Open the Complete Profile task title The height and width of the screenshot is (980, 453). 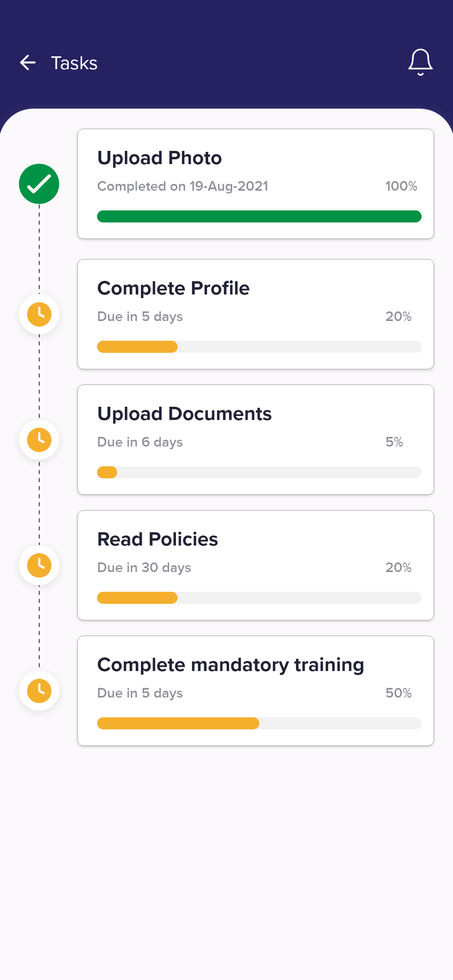[173, 288]
